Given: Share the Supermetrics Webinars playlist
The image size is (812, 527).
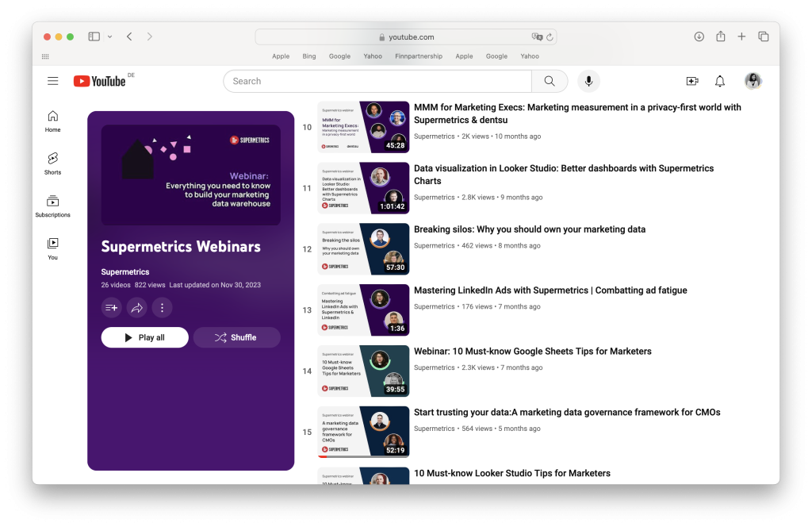Looking at the screenshot, I should pyautogui.click(x=136, y=308).
